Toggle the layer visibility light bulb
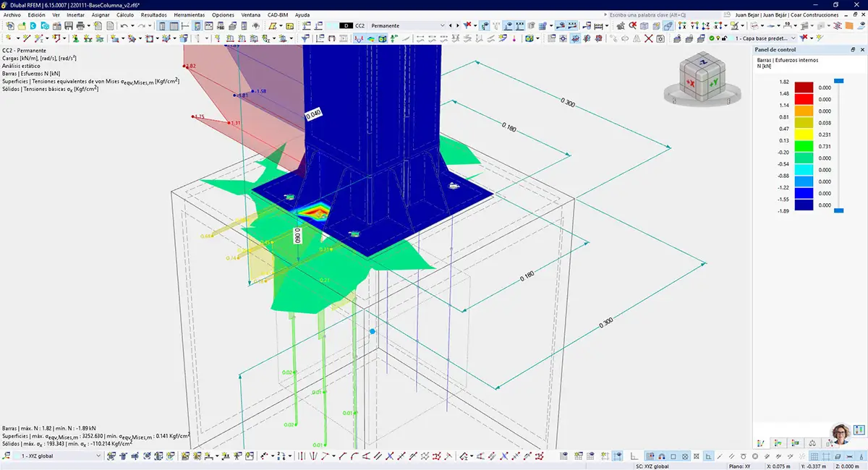This screenshot has width=868, height=470. [718, 38]
